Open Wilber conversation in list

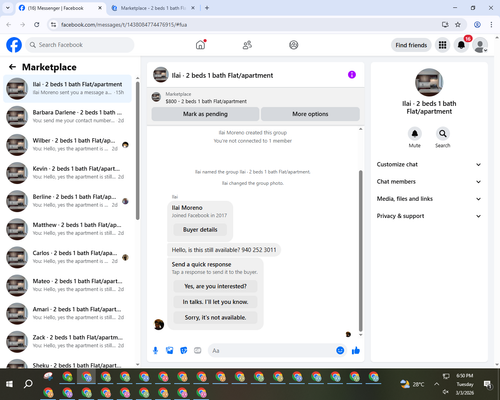[x=68, y=145]
